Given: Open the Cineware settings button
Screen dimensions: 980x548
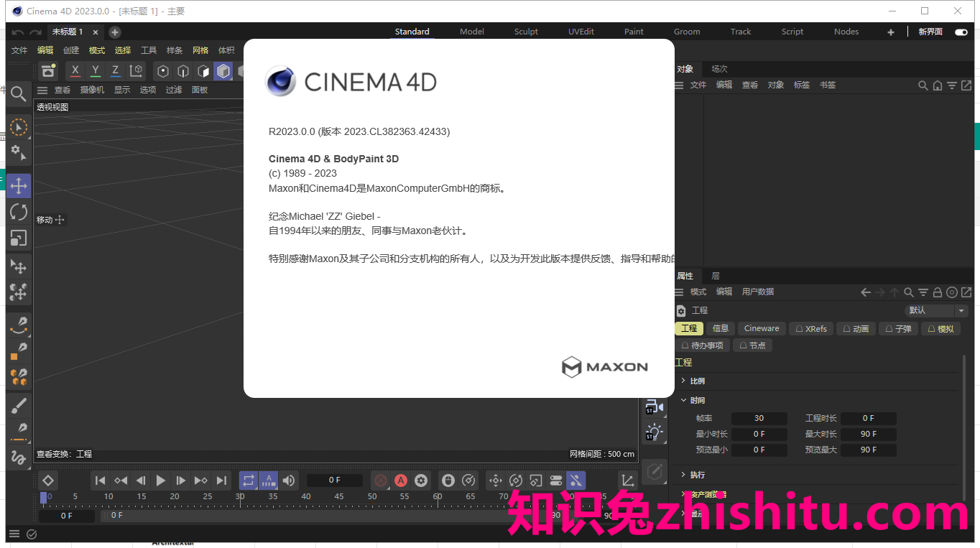Looking at the screenshot, I should tap(761, 328).
